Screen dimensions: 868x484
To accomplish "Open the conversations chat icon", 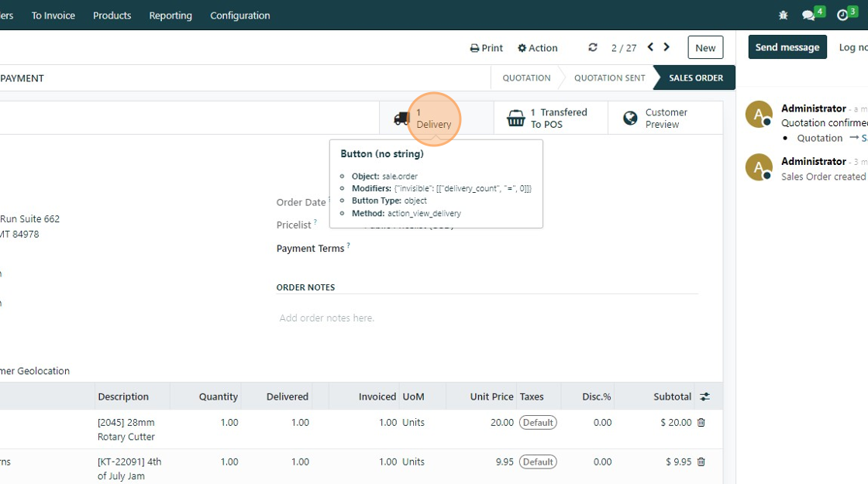I will click(x=808, y=15).
